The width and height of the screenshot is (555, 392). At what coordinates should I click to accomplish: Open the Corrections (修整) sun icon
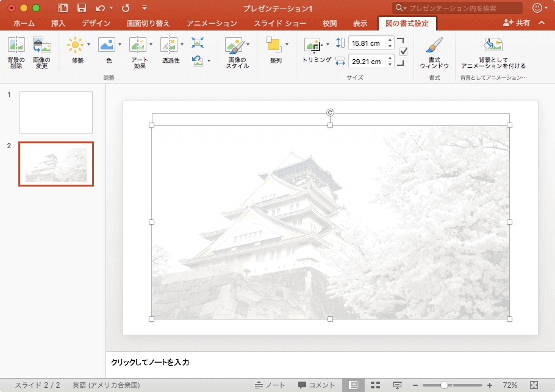pyautogui.click(x=74, y=45)
